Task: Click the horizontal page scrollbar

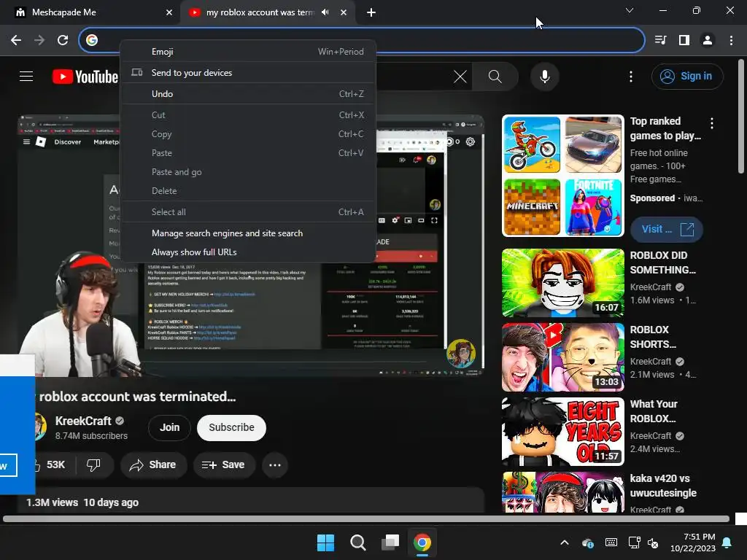Action: (366, 518)
